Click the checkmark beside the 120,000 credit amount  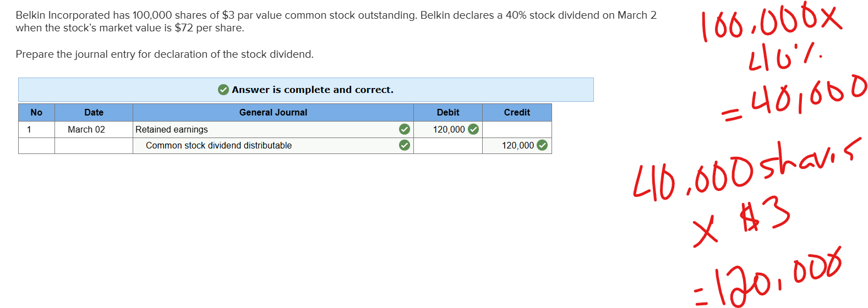point(542,145)
